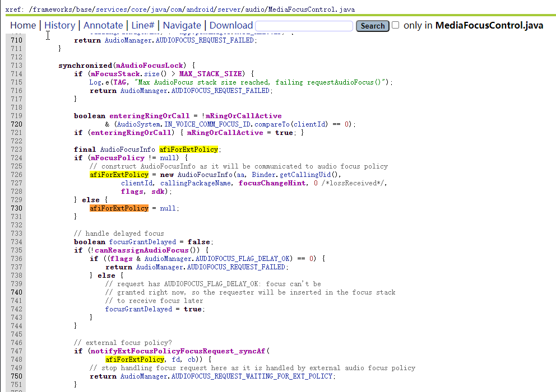Screen dimensions: 556x392
Task: Click the compareTo method on line 720
Action: tap(272, 124)
